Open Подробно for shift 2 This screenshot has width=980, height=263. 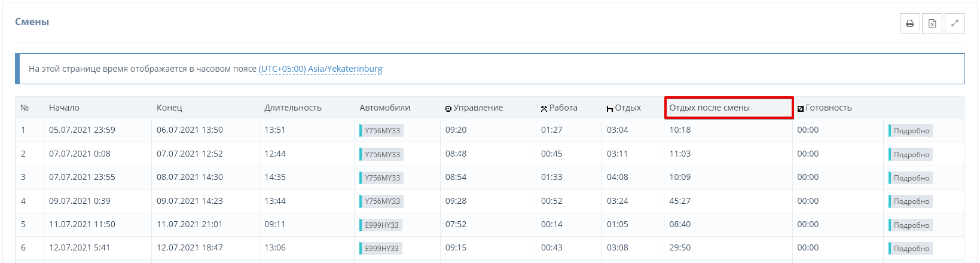click(911, 155)
